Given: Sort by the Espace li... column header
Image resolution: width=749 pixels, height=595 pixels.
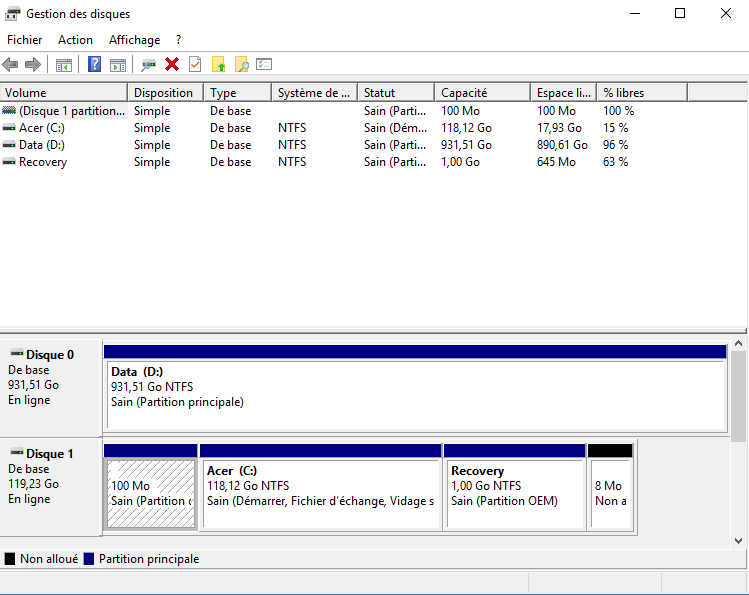Looking at the screenshot, I should point(564,92).
